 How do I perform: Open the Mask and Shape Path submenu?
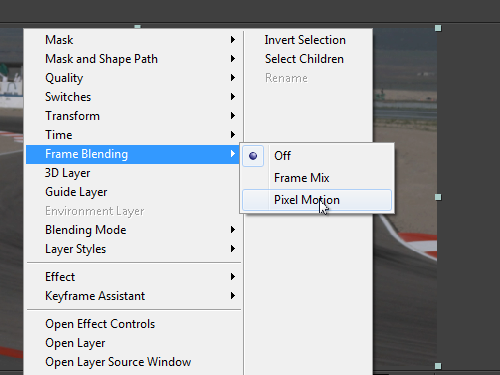[133, 59]
